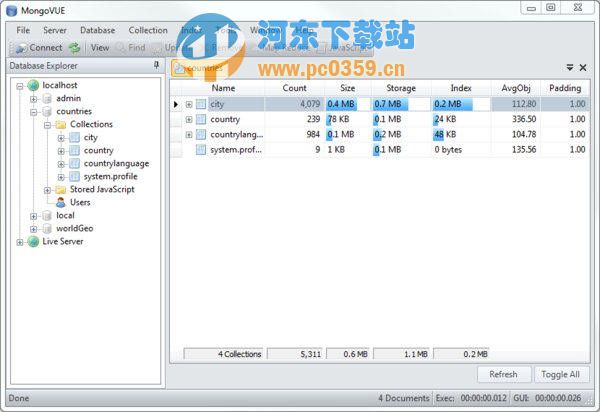600x412 pixels.
Task: Click the 0.4 MB size bar for city
Action: [341, 104]
